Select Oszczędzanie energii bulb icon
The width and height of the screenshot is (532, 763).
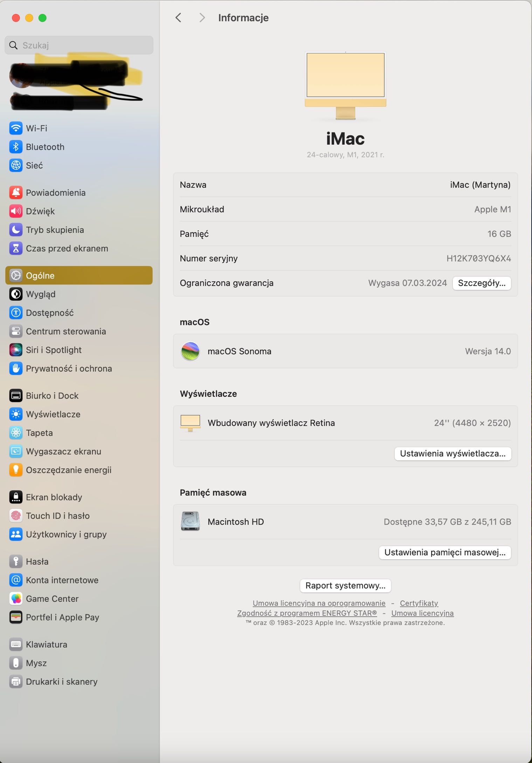pyautogui.click(x=16, y=470)
